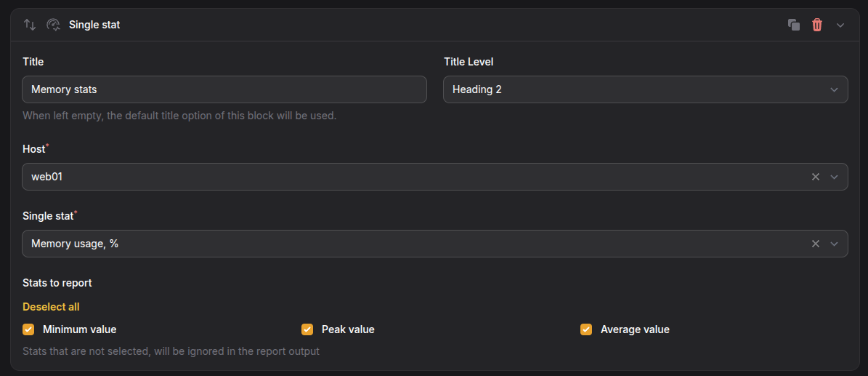This screenshot has width=868, height=376.
Task: Click the Average value label text
Action: pos(635,329)
